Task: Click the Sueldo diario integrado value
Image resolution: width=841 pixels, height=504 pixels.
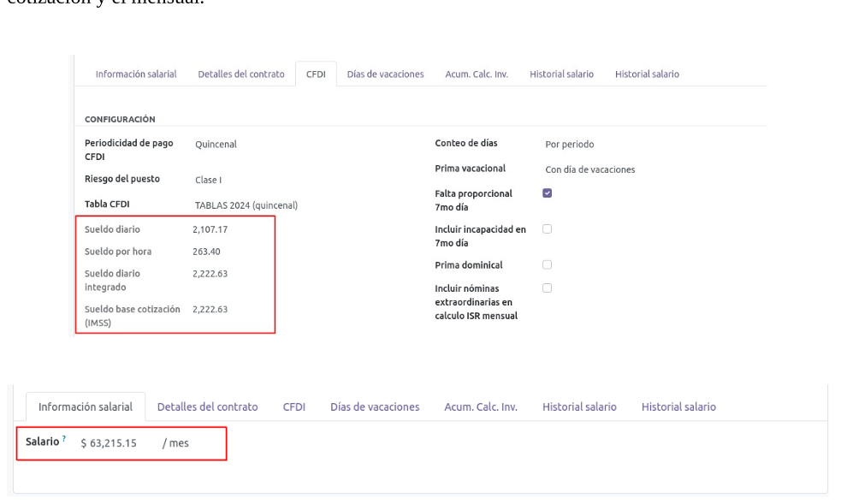Action: (x=210, y=274)
